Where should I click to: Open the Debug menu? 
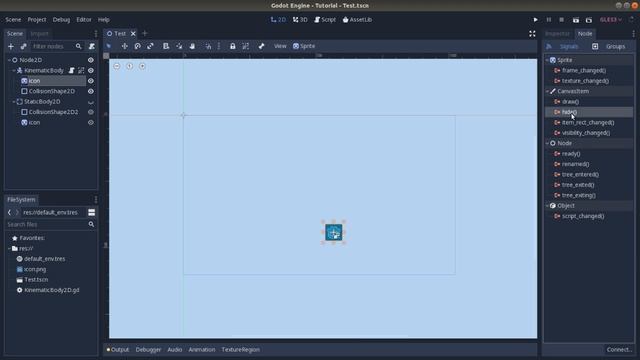(x=61, y=20)
